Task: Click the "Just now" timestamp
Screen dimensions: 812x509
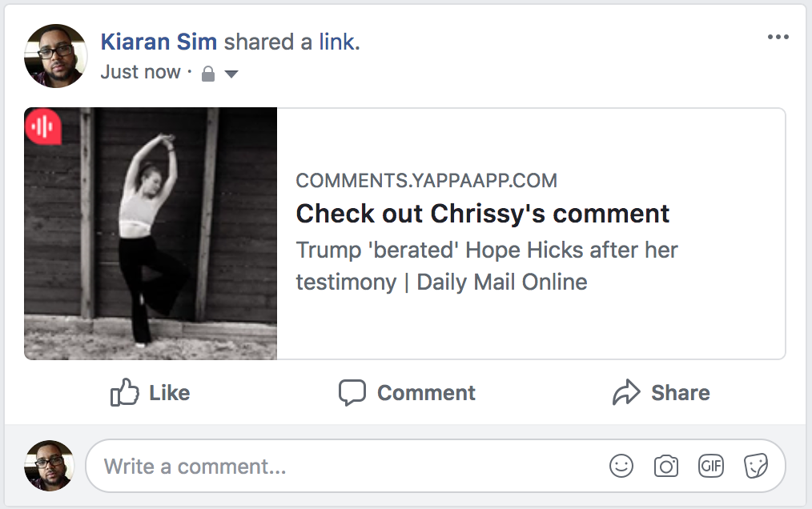Action: 141,72
